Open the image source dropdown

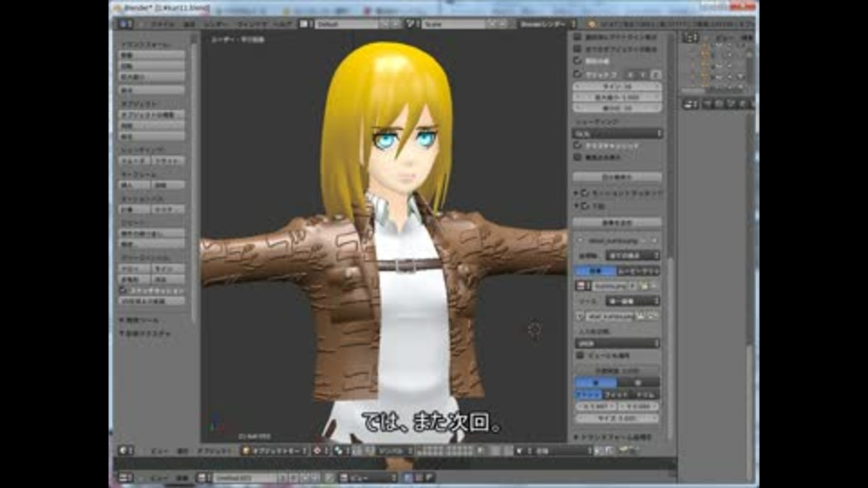633,301
